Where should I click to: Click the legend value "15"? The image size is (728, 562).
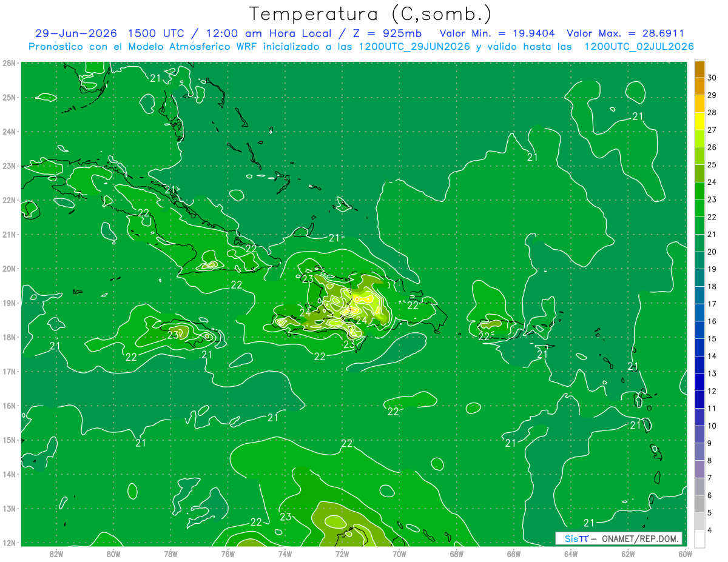[712, 338]
